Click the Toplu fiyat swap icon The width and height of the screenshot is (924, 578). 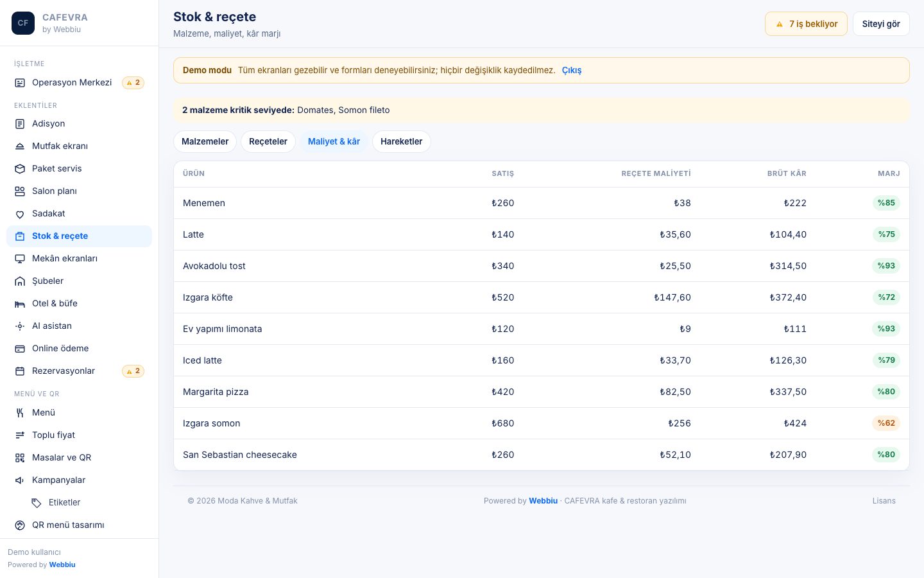(x=20, y=435)
